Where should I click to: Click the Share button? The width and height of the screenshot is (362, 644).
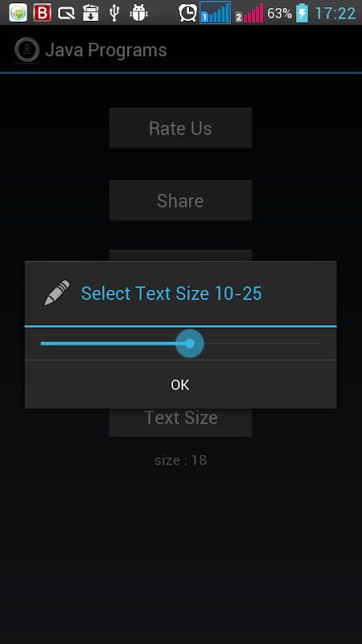(180, 200)
